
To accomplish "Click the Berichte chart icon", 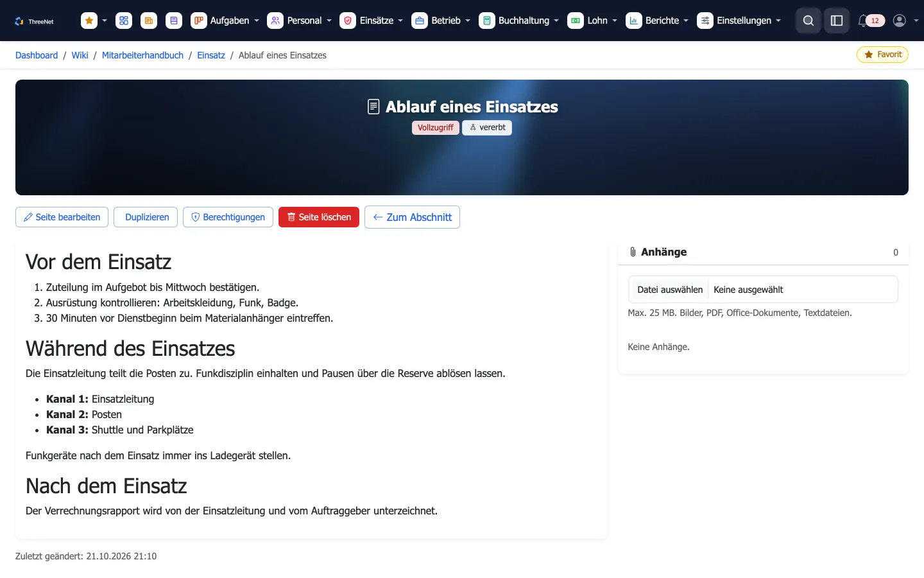I will click(x=634, y=21).
